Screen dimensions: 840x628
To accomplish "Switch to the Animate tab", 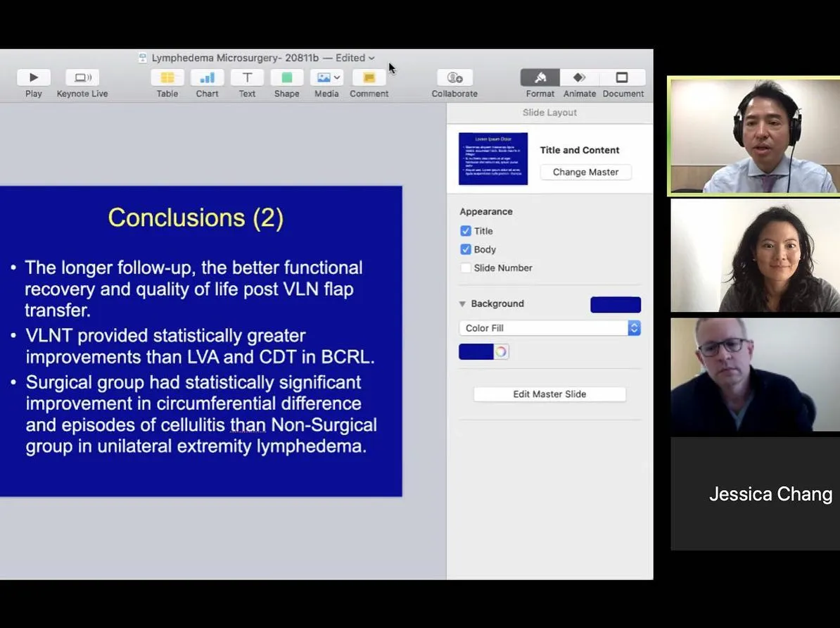I will (579, 78).
